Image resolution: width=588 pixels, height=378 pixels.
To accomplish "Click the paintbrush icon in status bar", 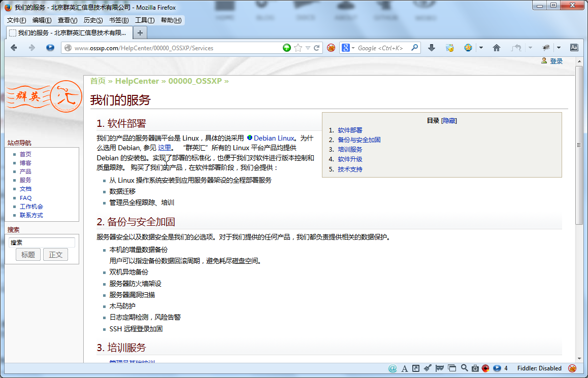I will tap(428, 368).
